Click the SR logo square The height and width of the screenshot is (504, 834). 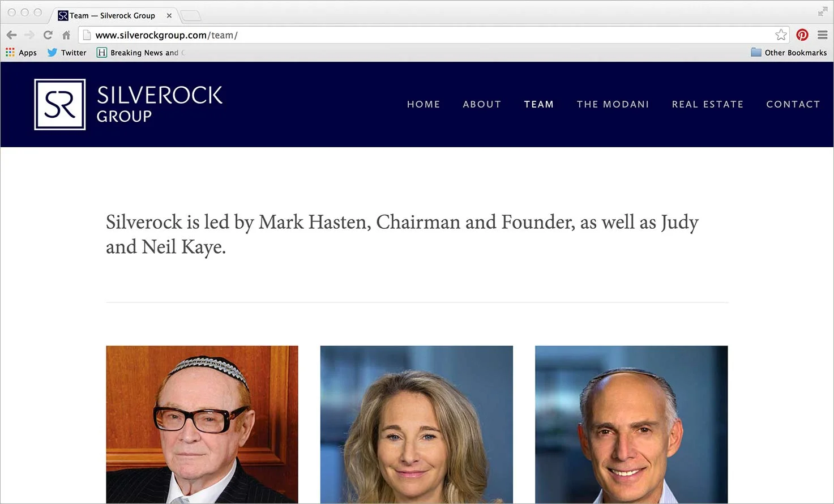click(60, 104)
